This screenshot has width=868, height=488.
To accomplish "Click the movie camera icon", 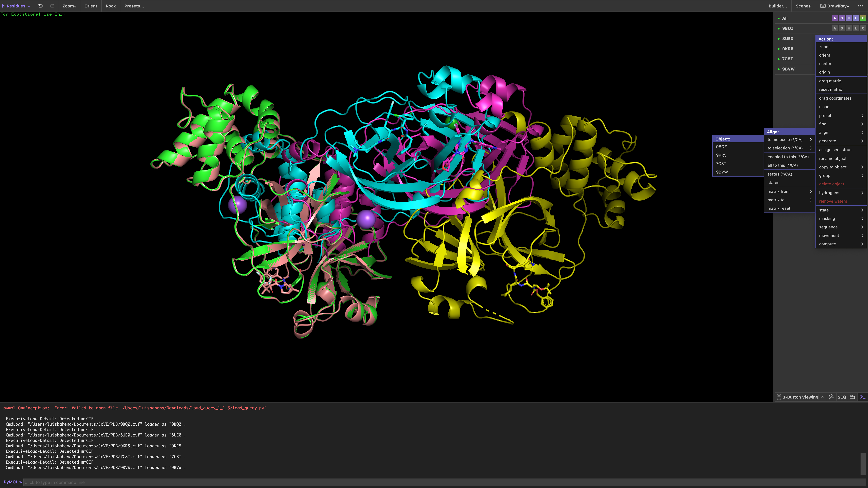I will click(x=852, y=397).
